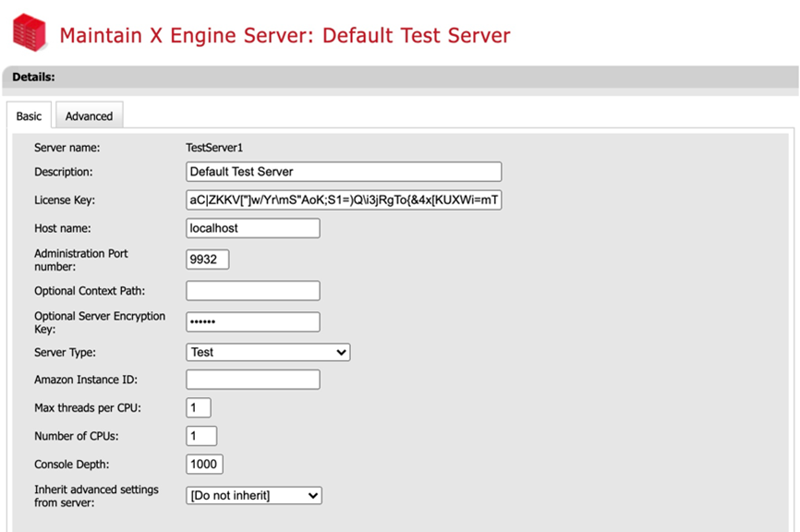The width and height of the screenshot is (800, 532).
Task: Click the TestServer1 server name text
Action: [x=214, y=148]
